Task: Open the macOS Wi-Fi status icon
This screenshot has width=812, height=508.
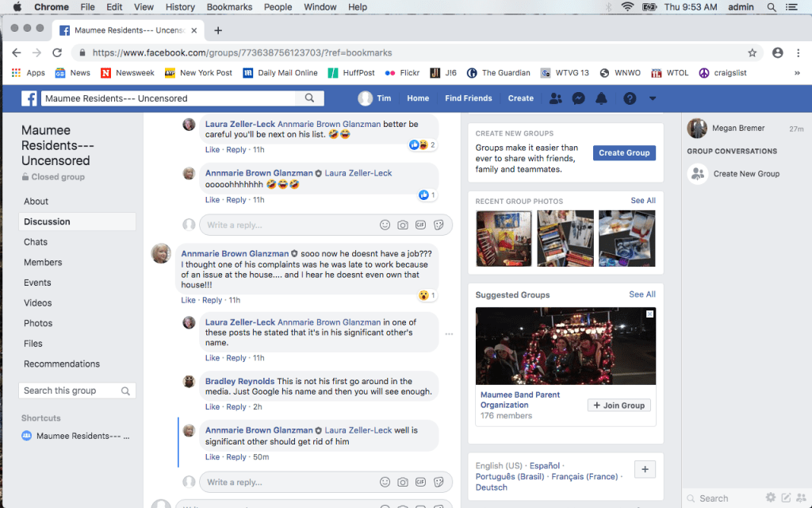Action: click(x=628, y=7)
